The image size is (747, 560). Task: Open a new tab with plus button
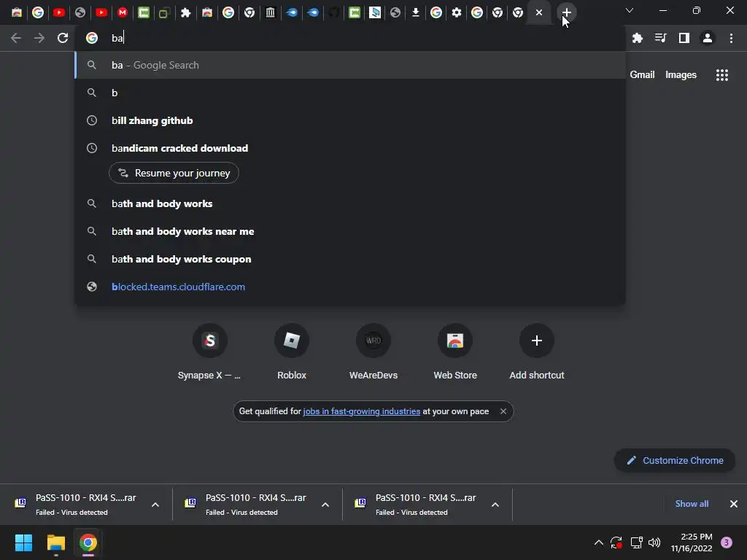[x=566, y=12]
